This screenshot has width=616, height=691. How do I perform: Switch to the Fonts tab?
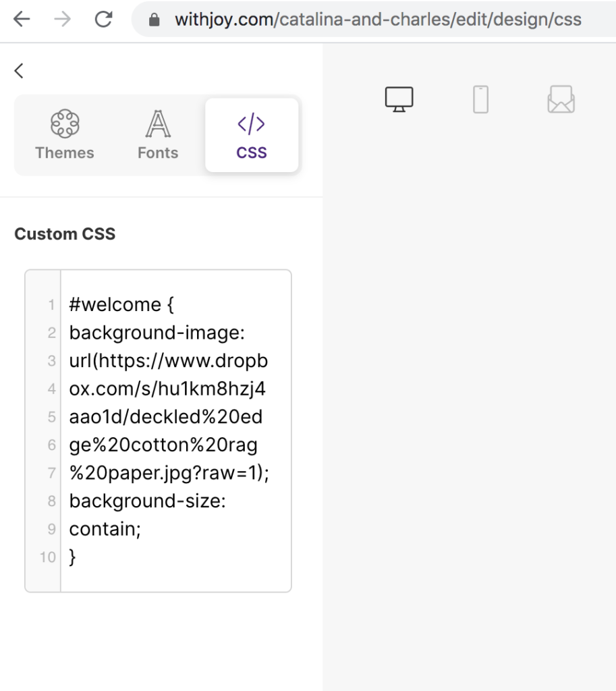158,135
